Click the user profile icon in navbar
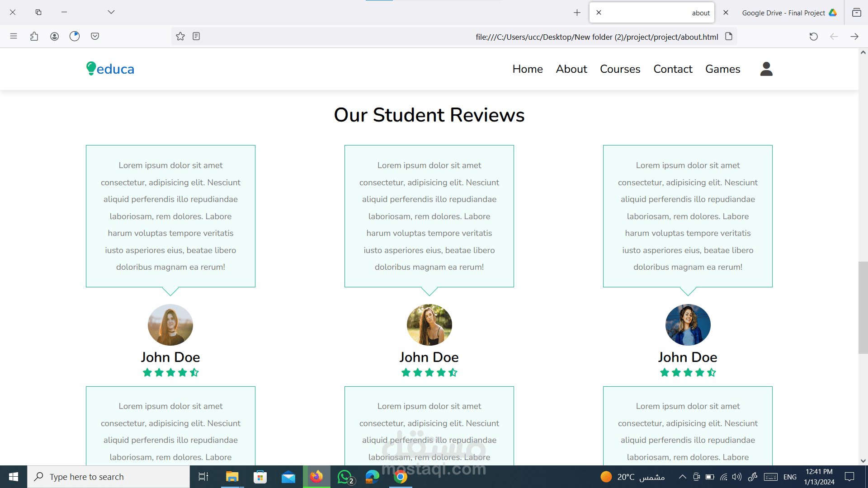 point(766,69)
